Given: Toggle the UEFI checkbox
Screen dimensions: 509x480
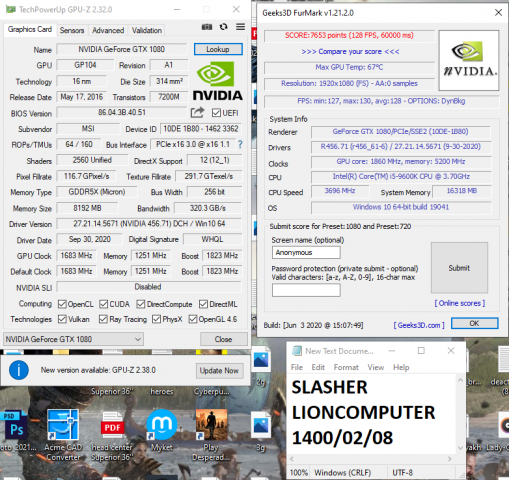Looking at the screenshot, I should tap(216, 113).
